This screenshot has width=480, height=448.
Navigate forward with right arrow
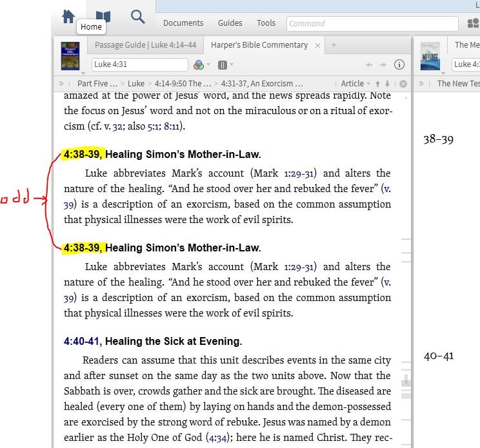point(383,65)
